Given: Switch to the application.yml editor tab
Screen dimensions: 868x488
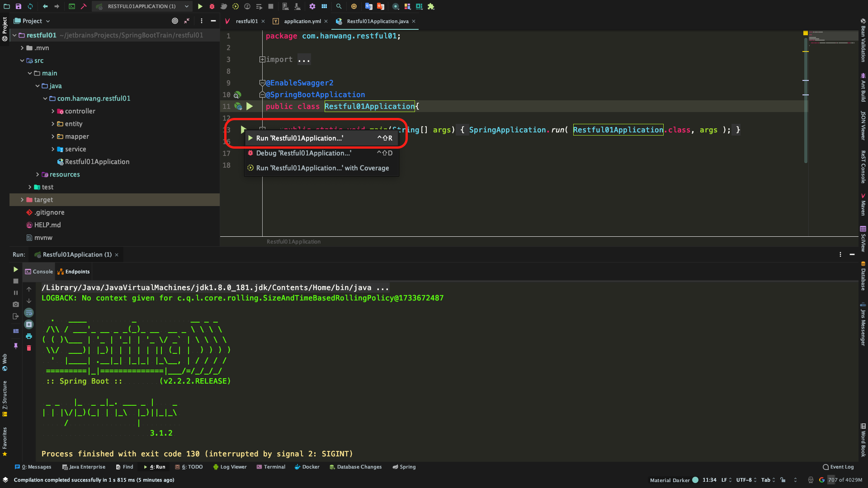Looking at the screenshot, I should (x=302, y=21).
